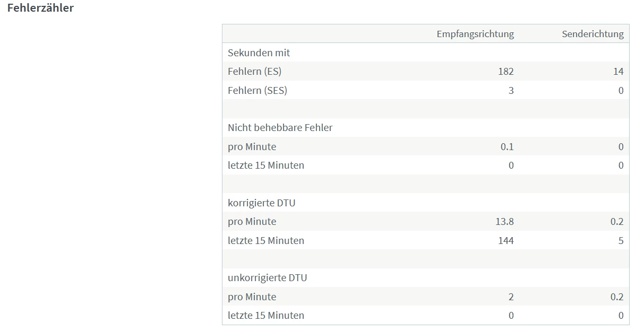Select the value 144 for corrected DTU

click(505, 240)
